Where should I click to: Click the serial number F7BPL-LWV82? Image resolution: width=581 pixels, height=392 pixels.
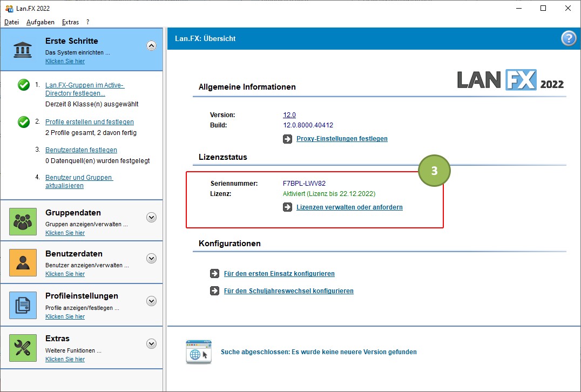coord(304,184)
